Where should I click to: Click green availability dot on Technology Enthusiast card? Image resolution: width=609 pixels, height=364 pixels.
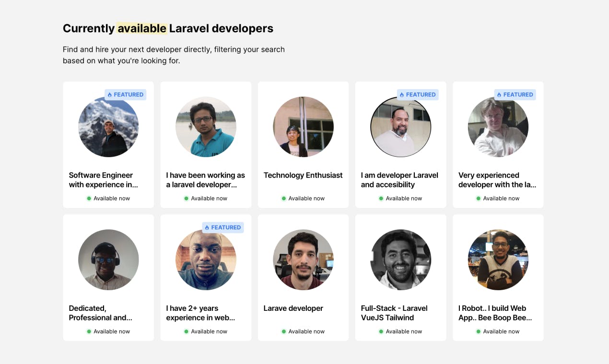(284, 198)
